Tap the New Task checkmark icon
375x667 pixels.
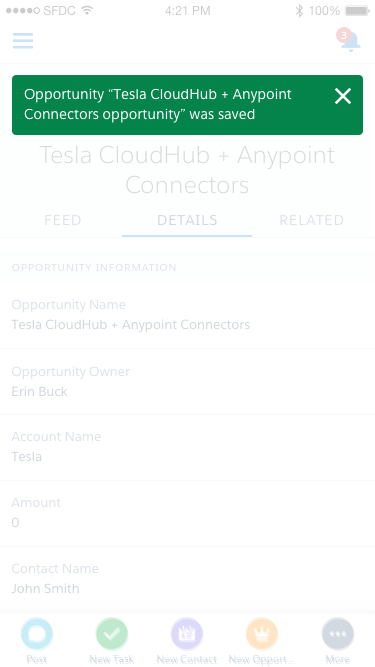pyautogui.click(x=112, y=634)
